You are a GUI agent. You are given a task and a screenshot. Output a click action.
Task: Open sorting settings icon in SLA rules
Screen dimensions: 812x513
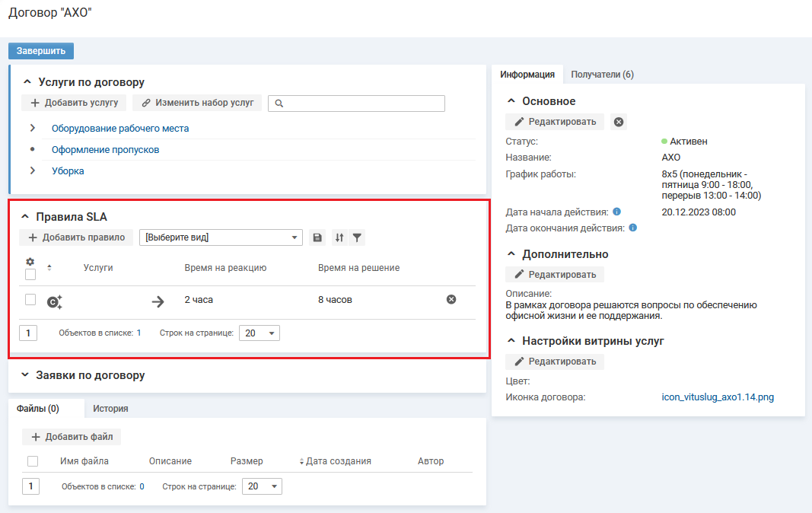[339, 237]
